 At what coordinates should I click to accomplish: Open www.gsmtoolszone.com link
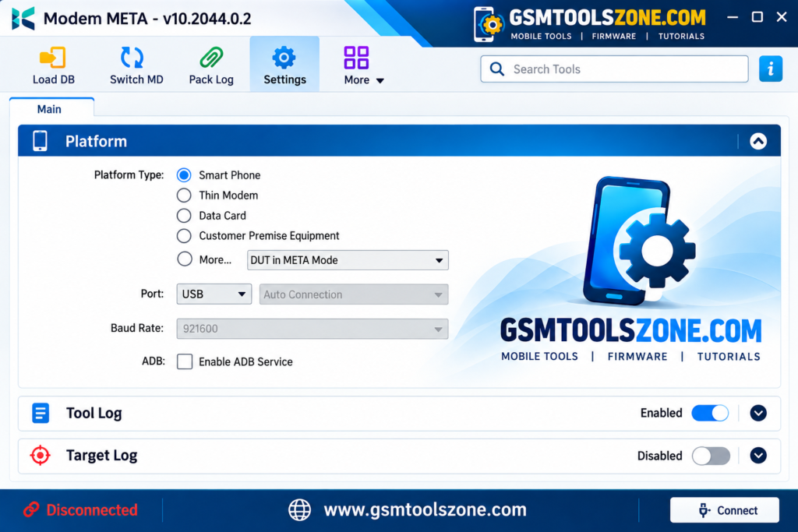click(425, 509)
